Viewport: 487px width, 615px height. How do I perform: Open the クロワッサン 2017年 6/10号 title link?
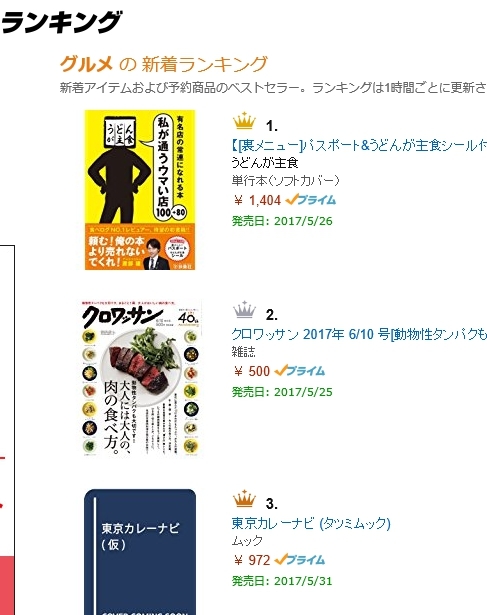(359, 334)
